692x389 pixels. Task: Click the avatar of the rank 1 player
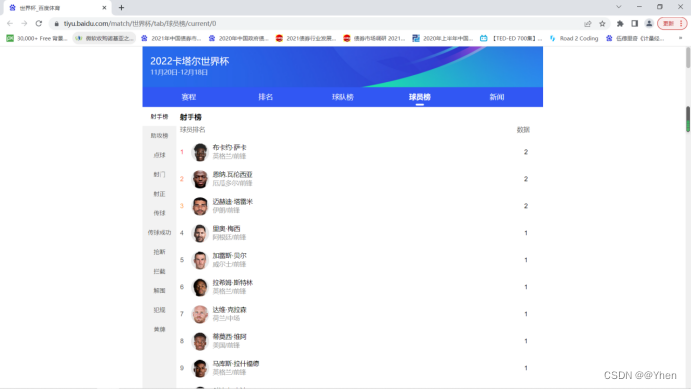pos(200,152)
